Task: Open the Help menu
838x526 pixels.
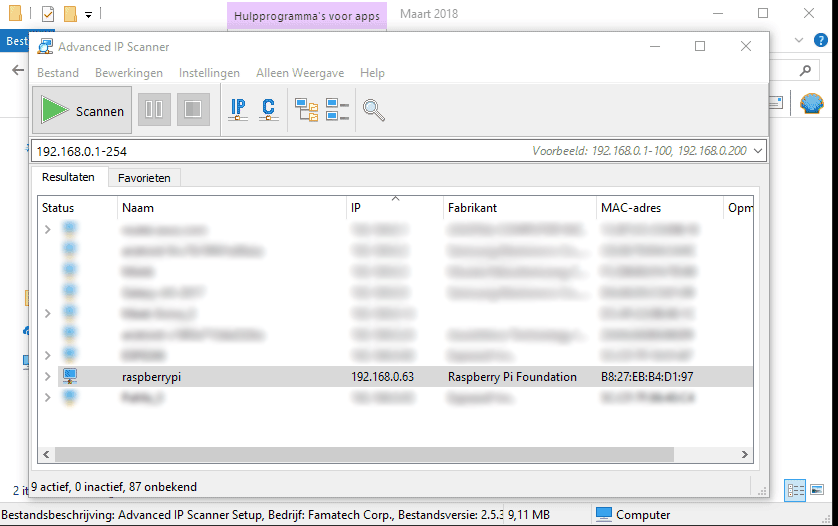Action: click(x=372, y=73)
